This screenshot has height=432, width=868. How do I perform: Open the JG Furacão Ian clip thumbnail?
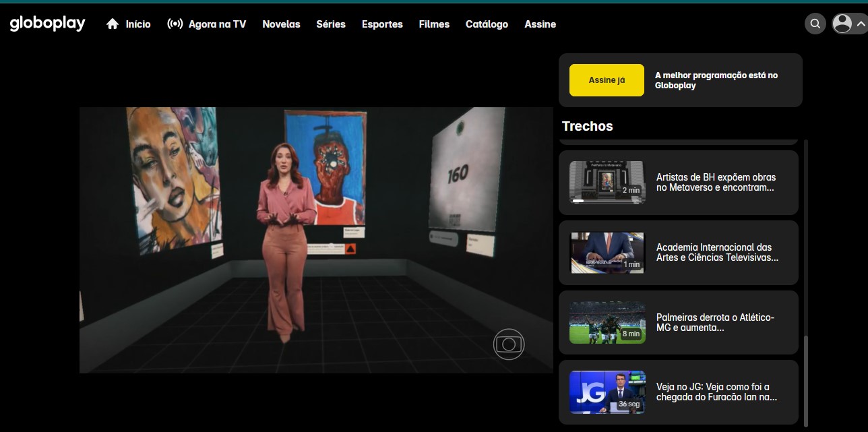[607, 392]
